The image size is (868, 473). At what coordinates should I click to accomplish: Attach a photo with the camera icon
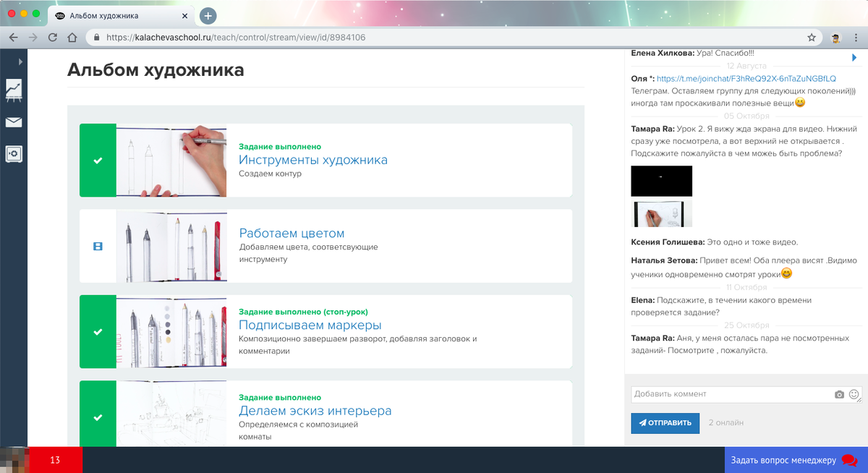(x=839, y=395)
